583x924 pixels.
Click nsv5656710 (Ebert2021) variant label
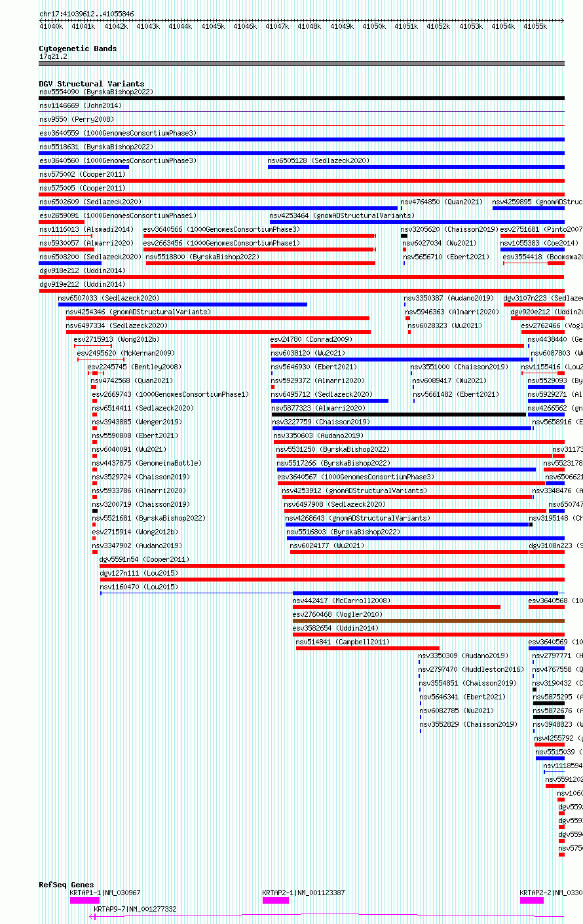446,257
